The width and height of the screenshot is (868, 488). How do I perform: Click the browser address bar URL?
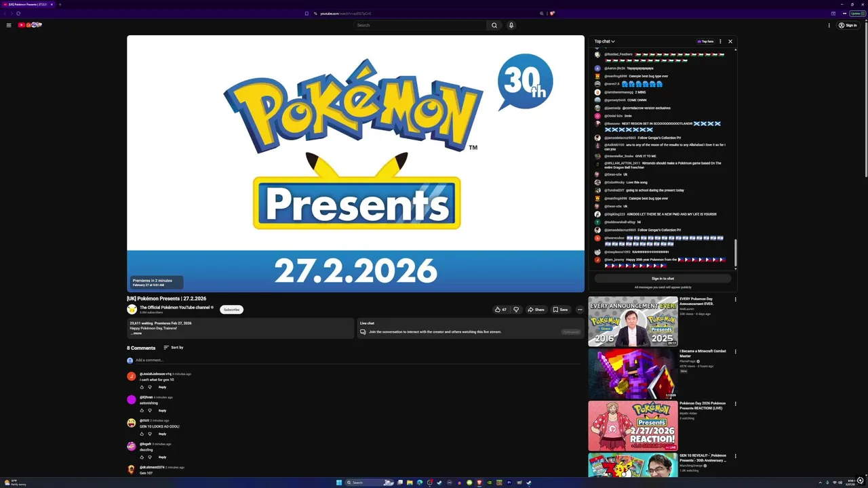tap(346, 14)
